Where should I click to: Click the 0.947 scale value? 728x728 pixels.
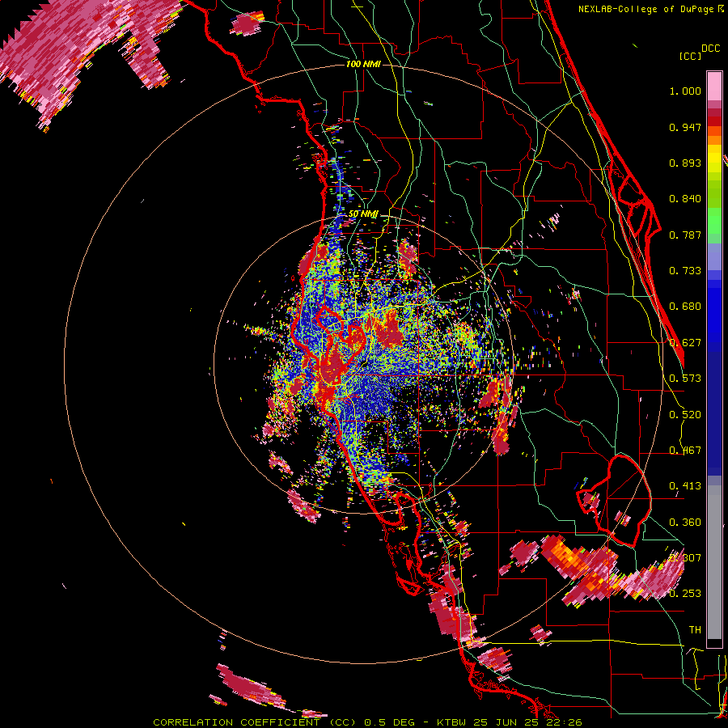coord(685,127)
